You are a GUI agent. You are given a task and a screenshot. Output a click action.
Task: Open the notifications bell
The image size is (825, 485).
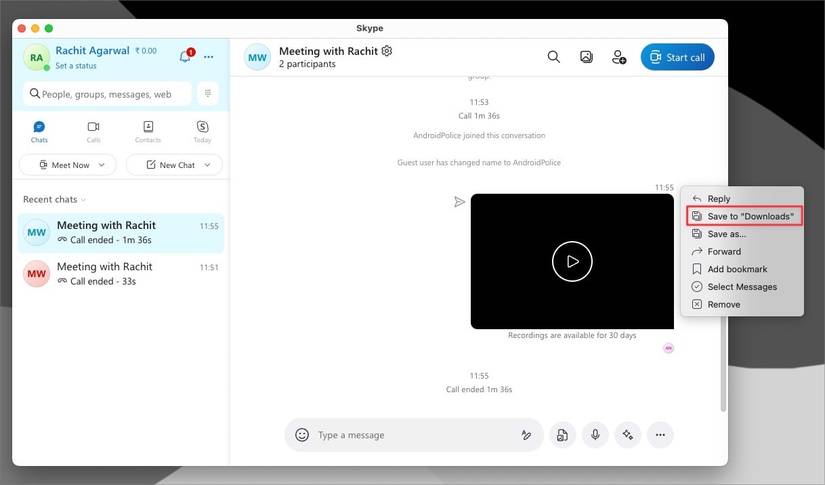186,56
